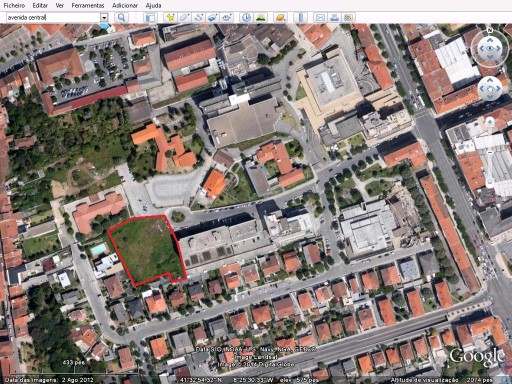Click the N north compass marker
This screenshot has height=384, width=512.
point(489,30)
